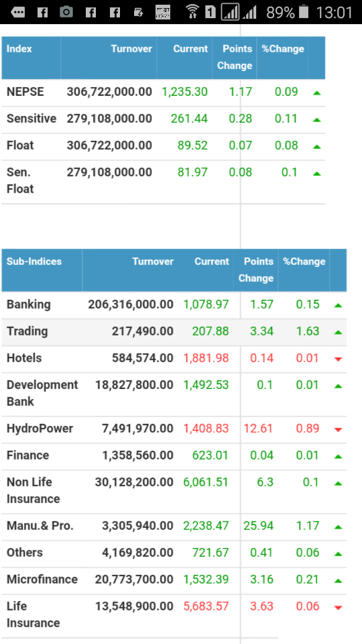Click Life Insurance current value 5,683.57

click(206, 606)
